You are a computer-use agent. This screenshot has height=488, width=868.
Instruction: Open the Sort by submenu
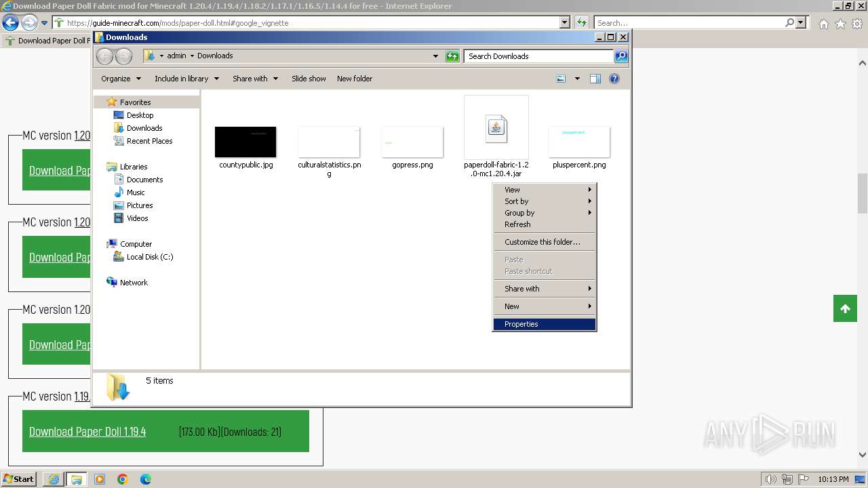tap(545, 201)
